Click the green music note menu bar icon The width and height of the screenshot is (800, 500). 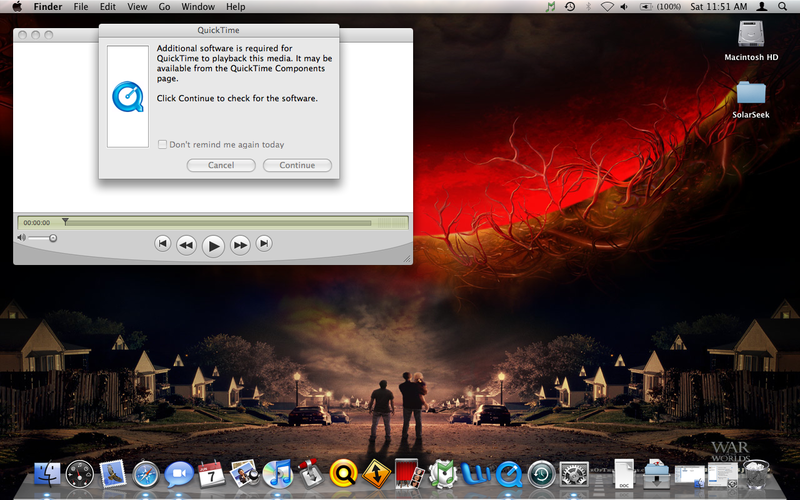pos(551,7)
